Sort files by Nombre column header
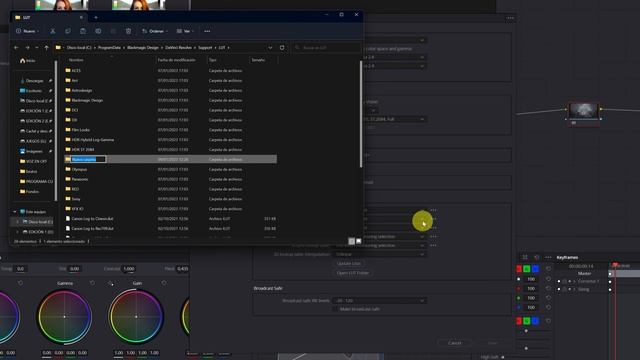 (76, 60)
